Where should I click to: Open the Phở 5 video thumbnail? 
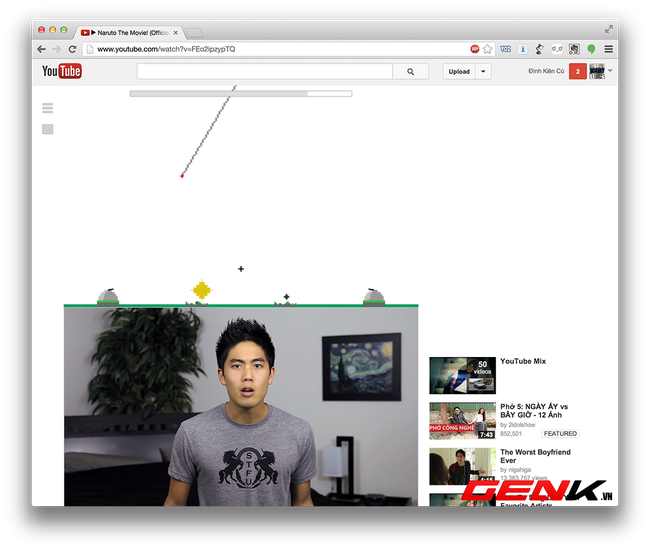pyautogui.click(x=463, y=421)
